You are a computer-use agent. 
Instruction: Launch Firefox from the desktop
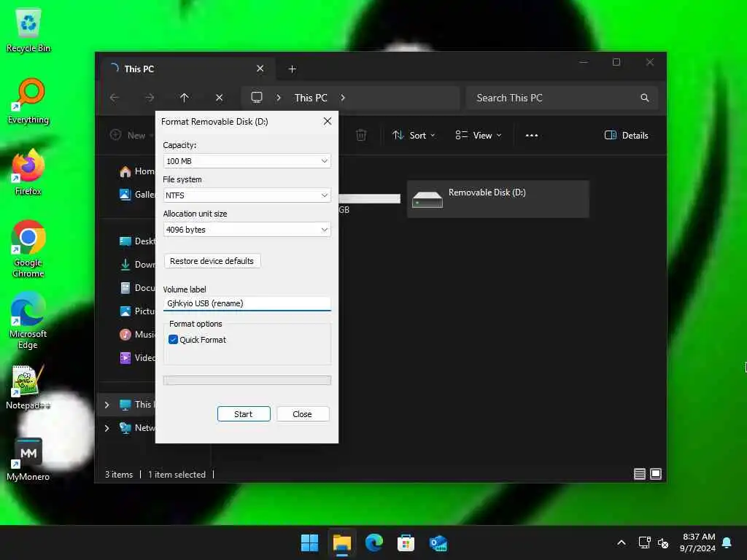click(28, 172)
